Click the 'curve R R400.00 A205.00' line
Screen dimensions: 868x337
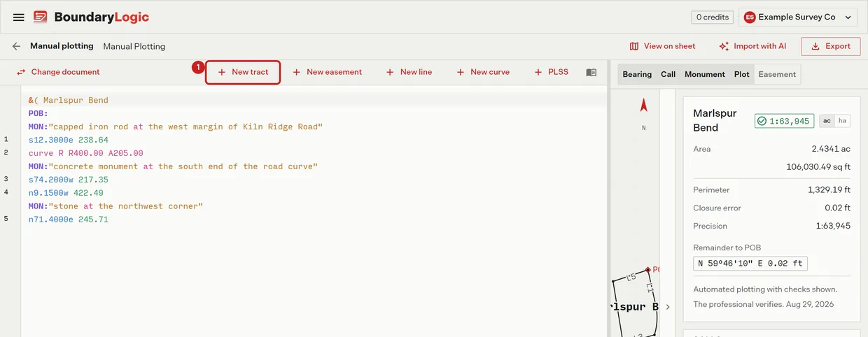pos(86,153)
